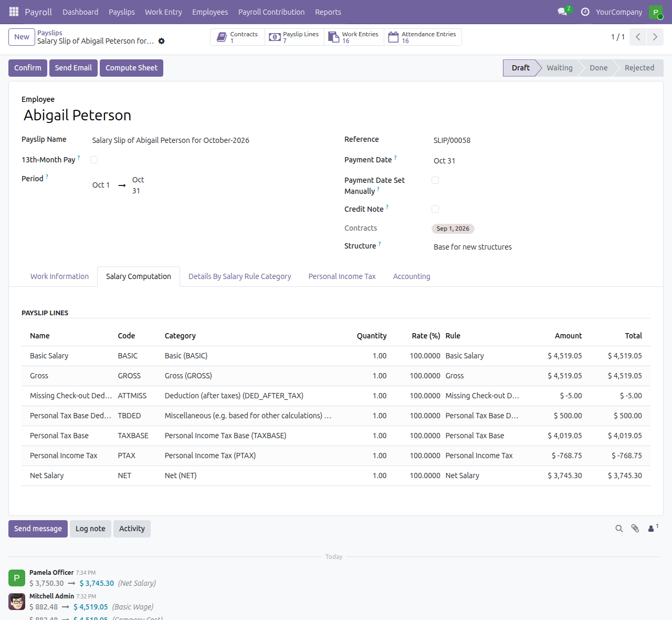The width and height of the screenshot is (672, 620).
Task: Toggle the Credit Note checkbox
Action: tap(435, 209)
